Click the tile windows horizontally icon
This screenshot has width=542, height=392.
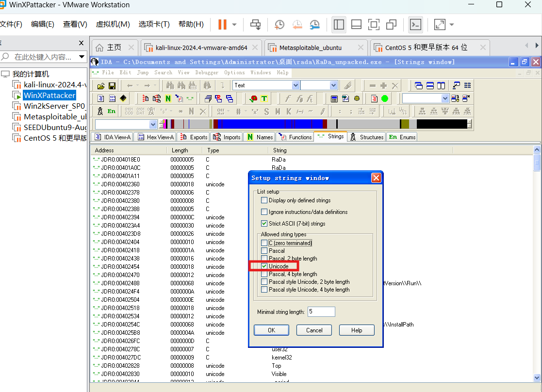click(x=430, y=86)
